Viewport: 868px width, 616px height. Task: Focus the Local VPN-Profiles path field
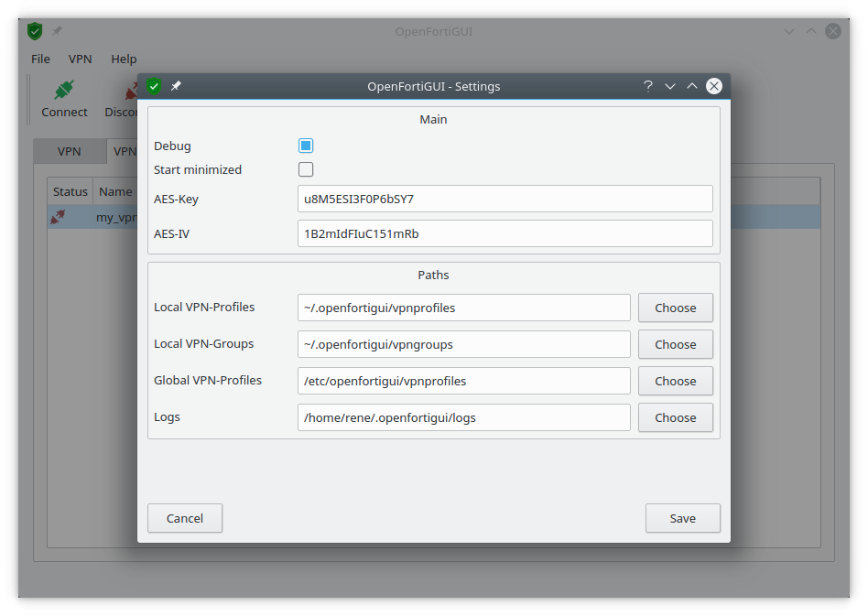[464, 308]
